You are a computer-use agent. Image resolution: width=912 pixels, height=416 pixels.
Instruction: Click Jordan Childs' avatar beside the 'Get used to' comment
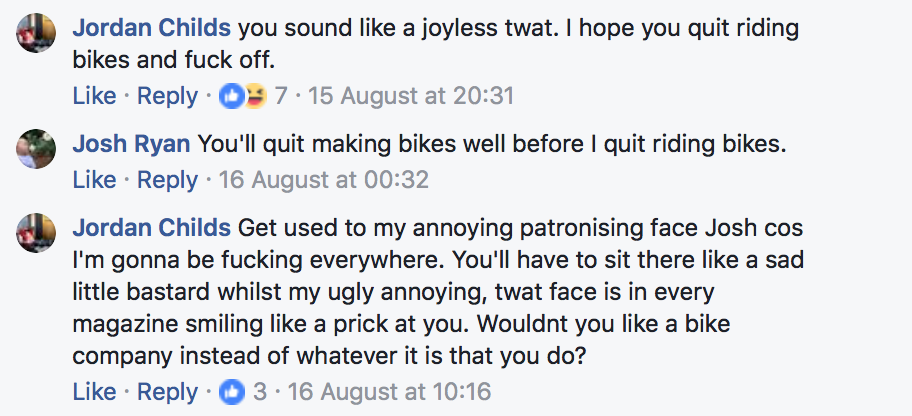click(35, 232)
